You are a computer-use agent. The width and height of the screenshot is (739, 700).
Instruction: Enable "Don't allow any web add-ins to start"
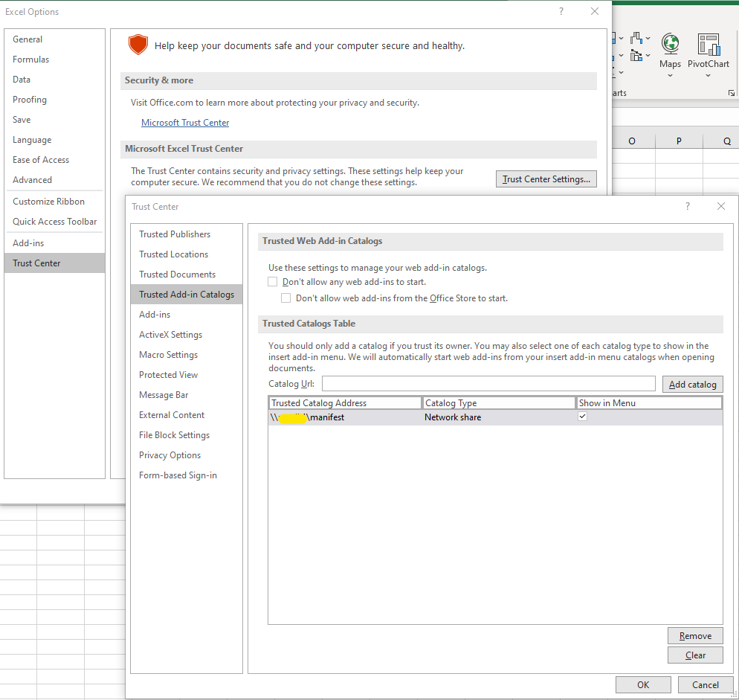pyautogui.click(x=273, y=282)
